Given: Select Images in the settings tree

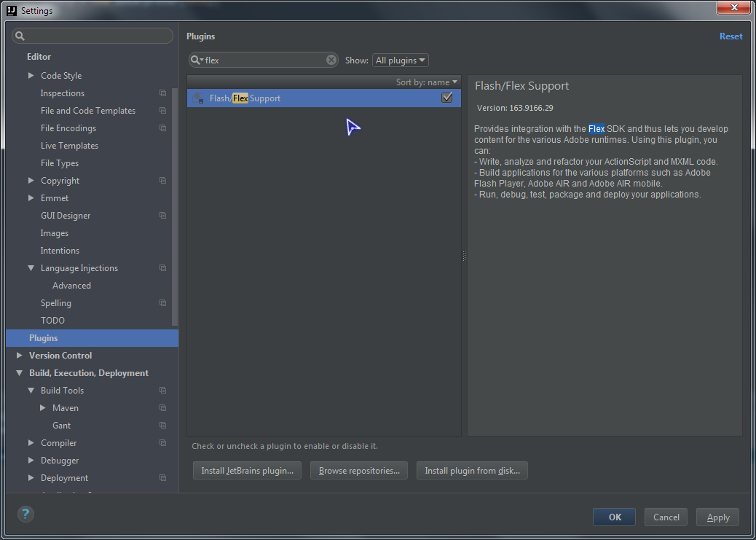Looking at the screenshot, I should coord(55,233).
